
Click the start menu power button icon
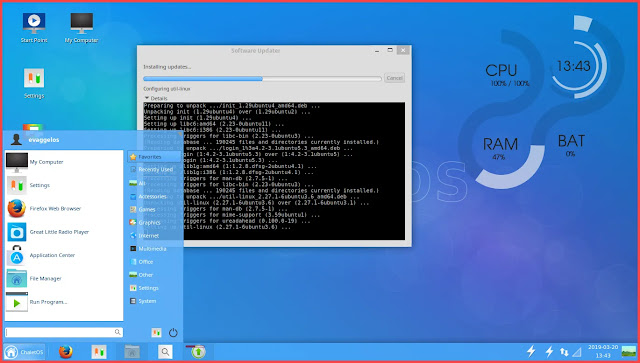[173, 333]
